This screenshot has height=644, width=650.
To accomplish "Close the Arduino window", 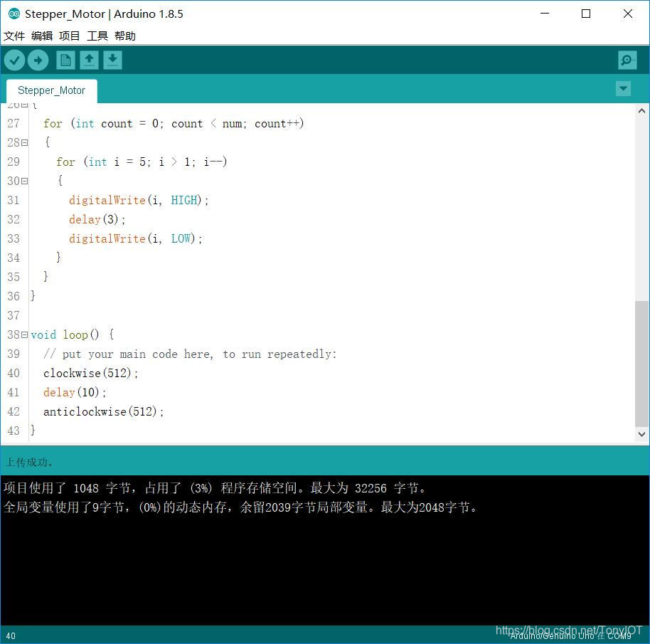I will [628, 14].
